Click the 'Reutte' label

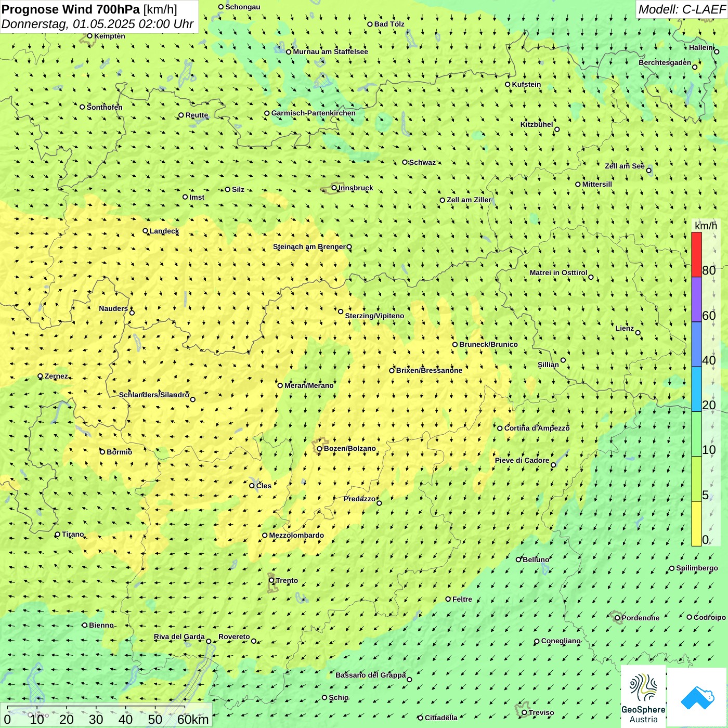[197, 115]
